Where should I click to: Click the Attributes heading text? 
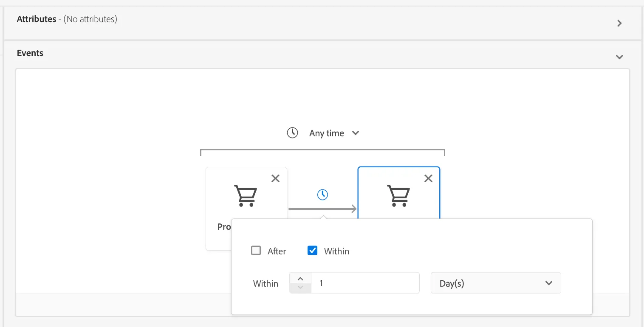(37, 19)
